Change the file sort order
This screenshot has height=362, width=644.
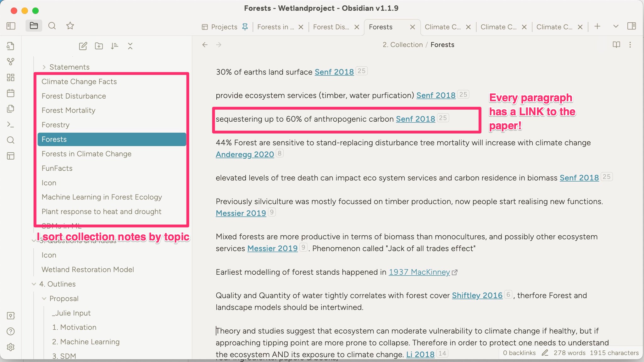coord(114,46)
